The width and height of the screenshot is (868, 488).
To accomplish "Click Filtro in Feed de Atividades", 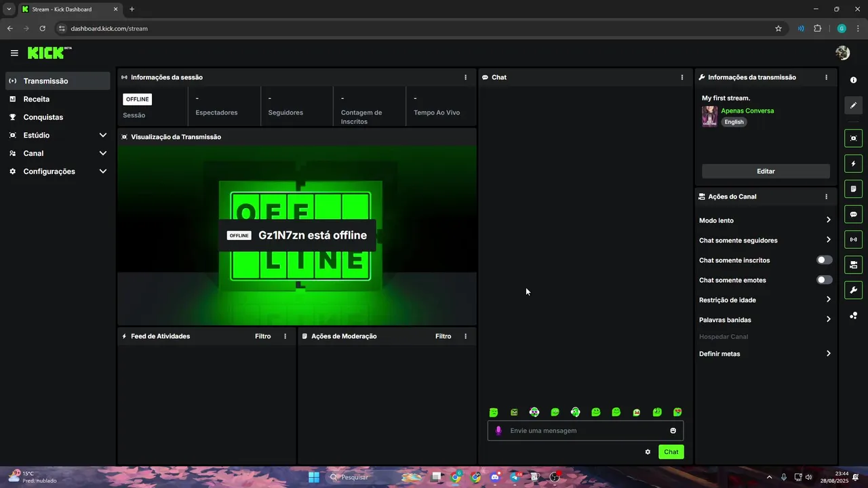I will [x=262, y=336].
